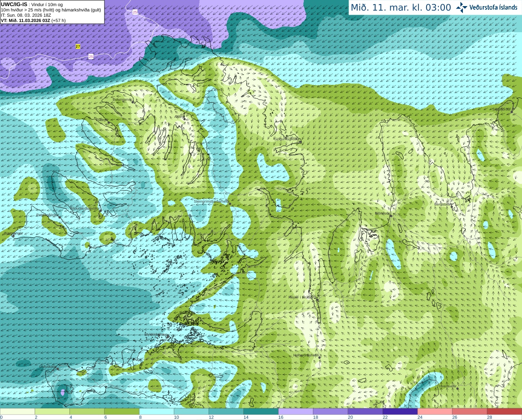Viewport: 522px width, 420px height.
Task: Select the Reykir í Hrútafirði station label
Action: tap(302, 297)
